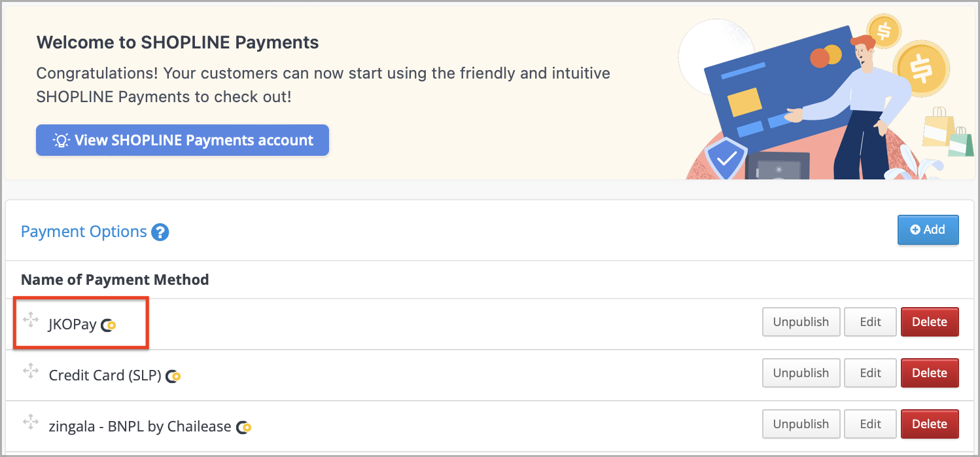Open the Payment Options help question mark
This screenshot has height=457, width=980.
click(x=160, y=232)
